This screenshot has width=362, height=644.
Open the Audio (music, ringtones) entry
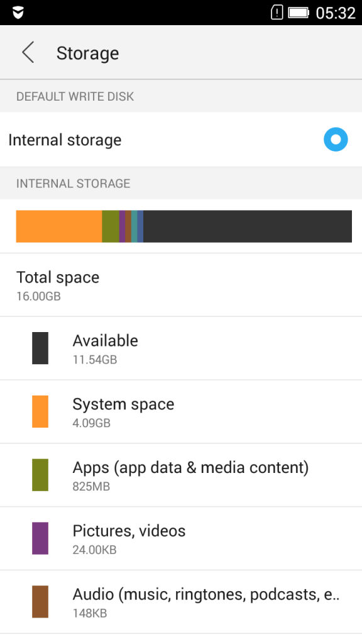181,602
